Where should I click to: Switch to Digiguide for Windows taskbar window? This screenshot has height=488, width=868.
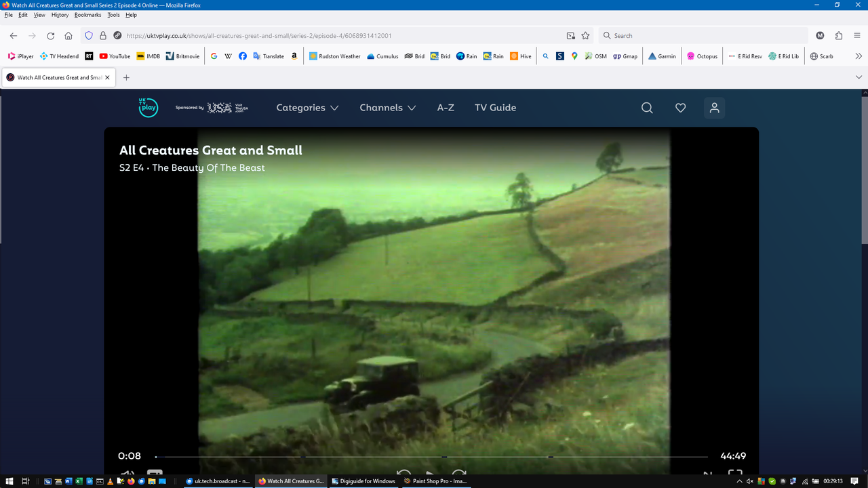364,481
